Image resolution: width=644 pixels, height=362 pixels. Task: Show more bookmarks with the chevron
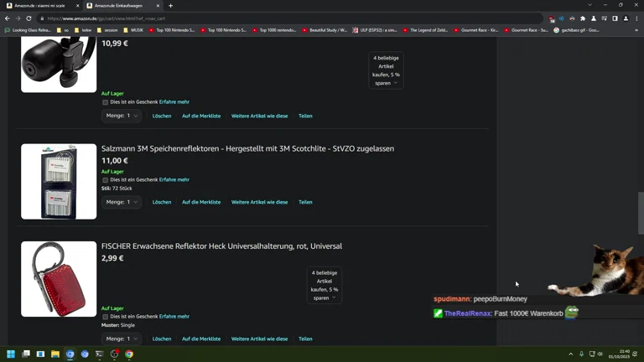636,30
